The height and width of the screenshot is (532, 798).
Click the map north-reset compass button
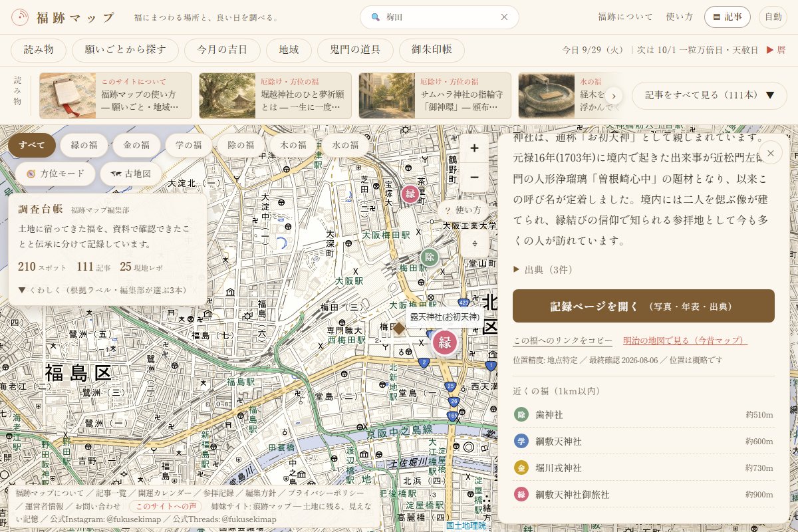pos(474,243)
